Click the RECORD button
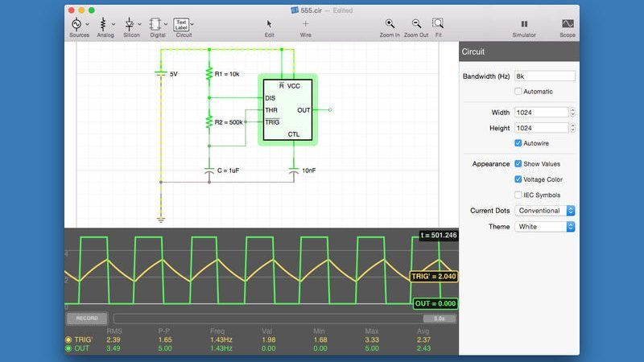The width and height of the screenshot is (644, 362). click(x=87, y=318)
